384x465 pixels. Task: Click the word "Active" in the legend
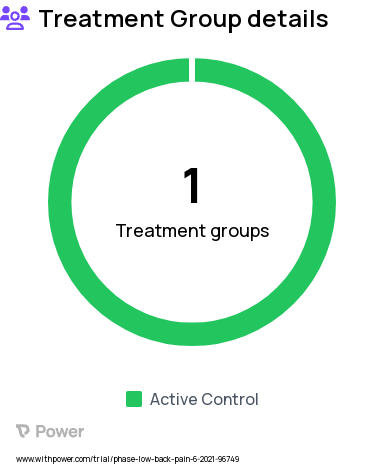[173, 399]
